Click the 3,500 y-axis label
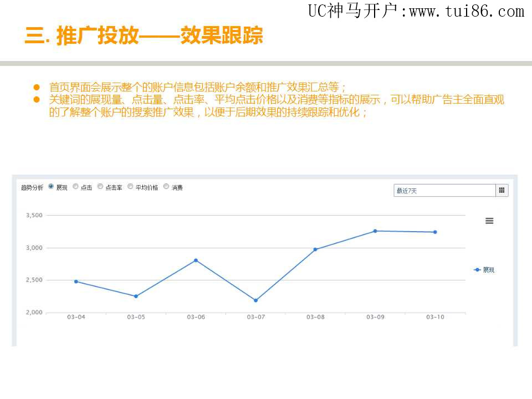532x399 pixels. coord(34,215)
